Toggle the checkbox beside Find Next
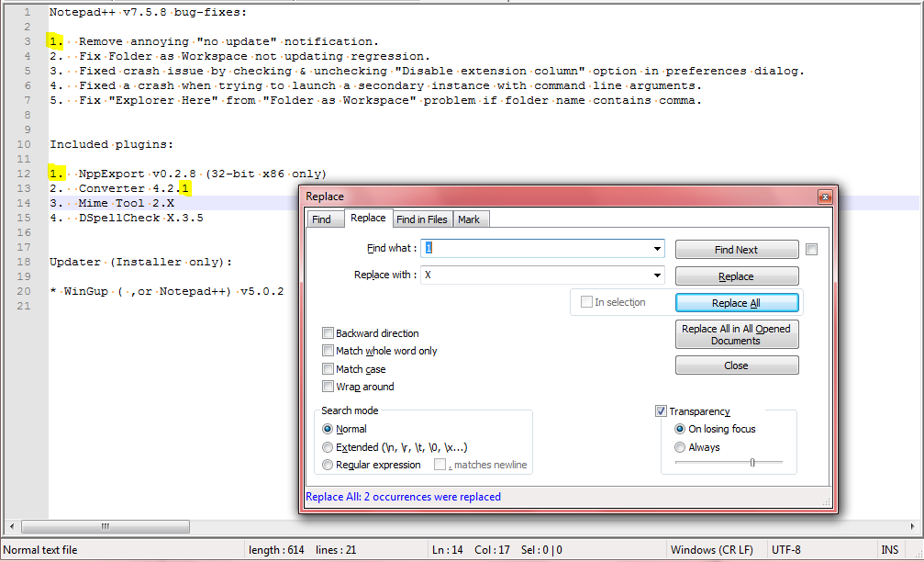Viewport: 924px width, 562px height. [811, 250]
